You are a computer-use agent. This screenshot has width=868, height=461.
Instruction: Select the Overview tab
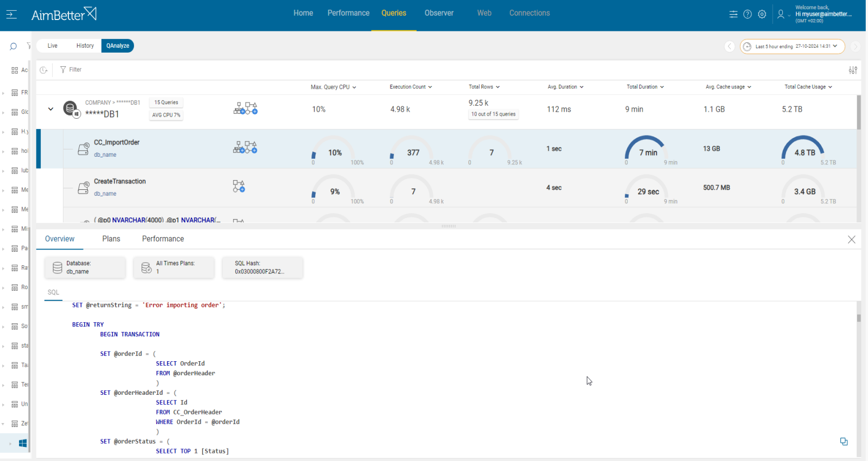pyautogui.click(x=60, y=239)
